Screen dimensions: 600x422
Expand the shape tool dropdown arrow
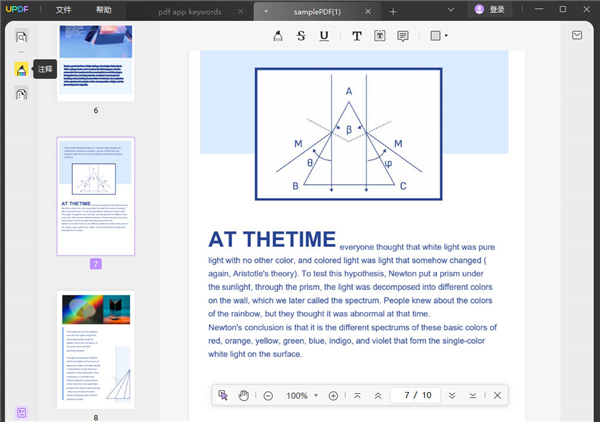pyautogui.click(x=446, y=36)
